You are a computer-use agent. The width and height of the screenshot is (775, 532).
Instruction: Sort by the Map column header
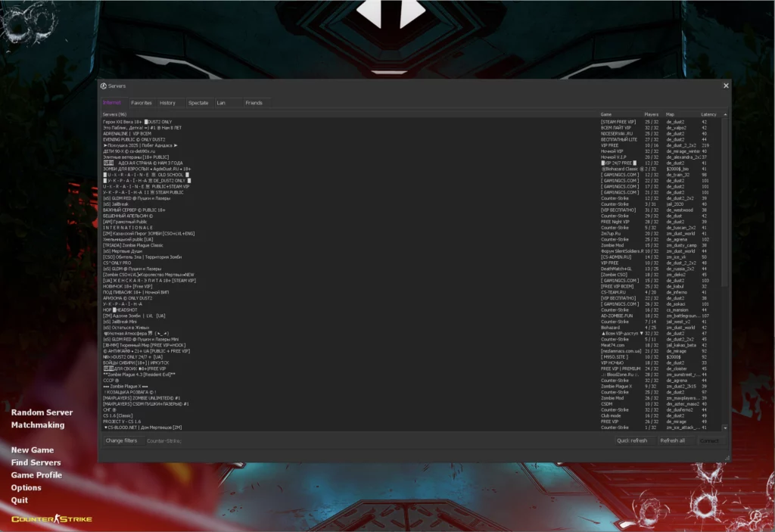point(682,115)
